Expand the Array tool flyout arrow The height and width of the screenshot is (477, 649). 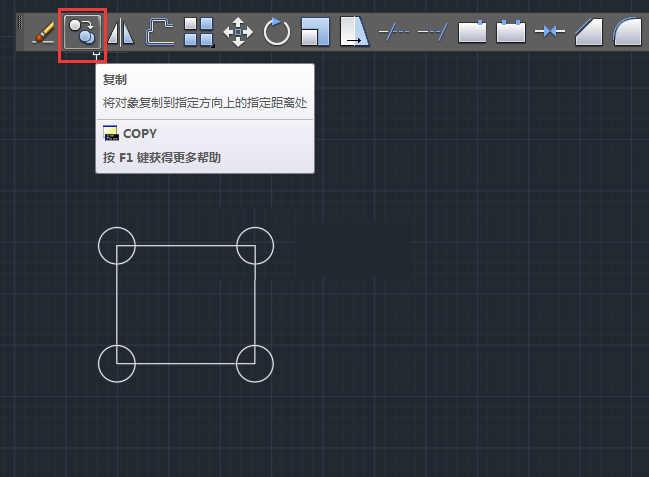click(x=213, y=46)
